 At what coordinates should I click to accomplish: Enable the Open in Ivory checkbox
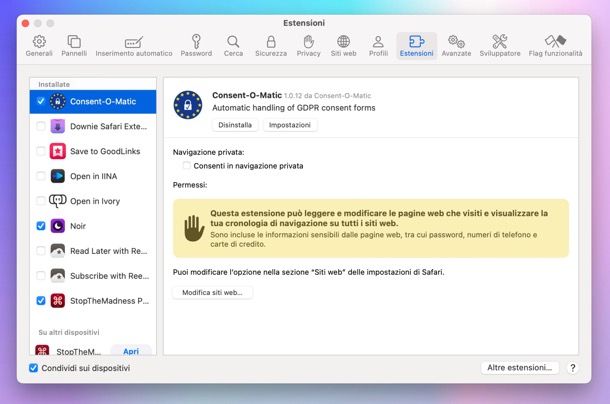pos(41,201)
